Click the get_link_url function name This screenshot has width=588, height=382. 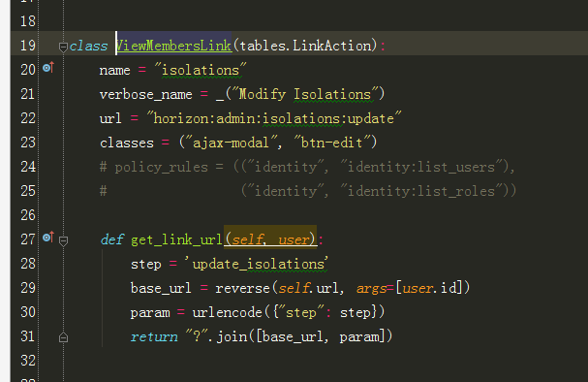point(176,239)
